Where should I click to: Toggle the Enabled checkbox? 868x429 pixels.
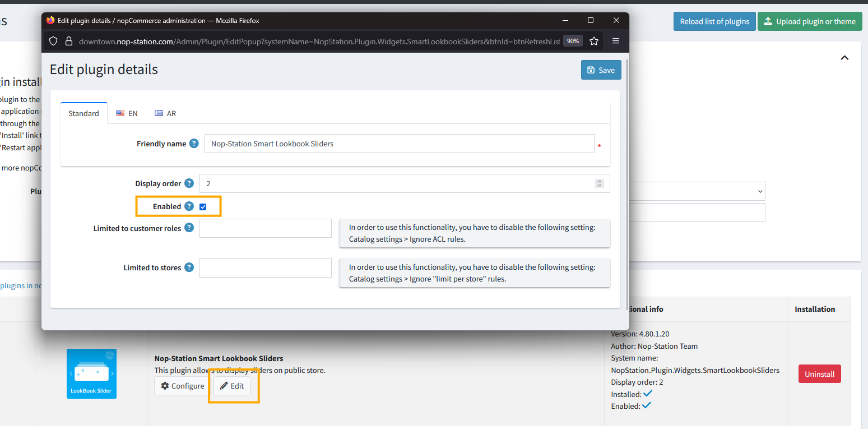203,207
